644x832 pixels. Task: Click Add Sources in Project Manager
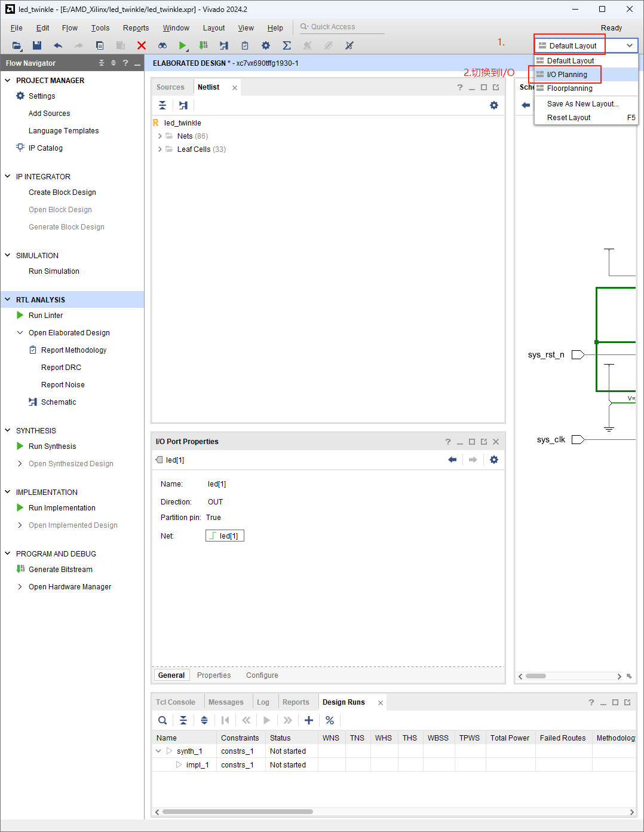tap(50, 114)
